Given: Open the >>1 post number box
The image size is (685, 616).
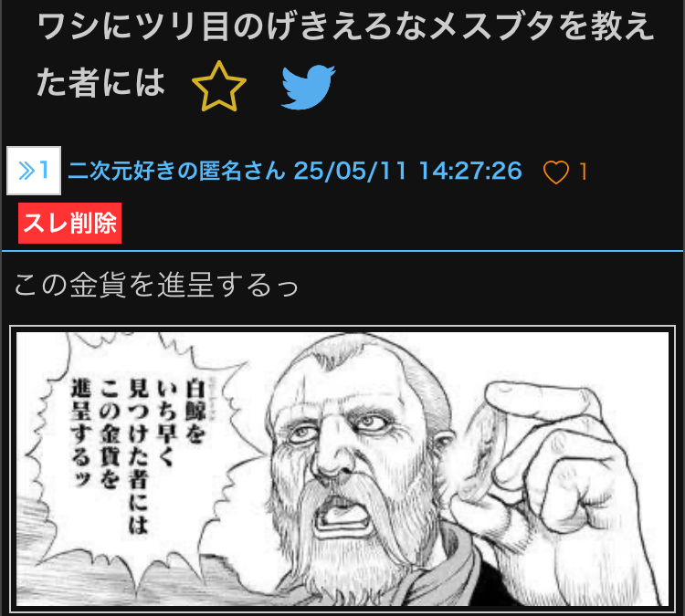Looking at the screenshot, I should tap(34, 171).
